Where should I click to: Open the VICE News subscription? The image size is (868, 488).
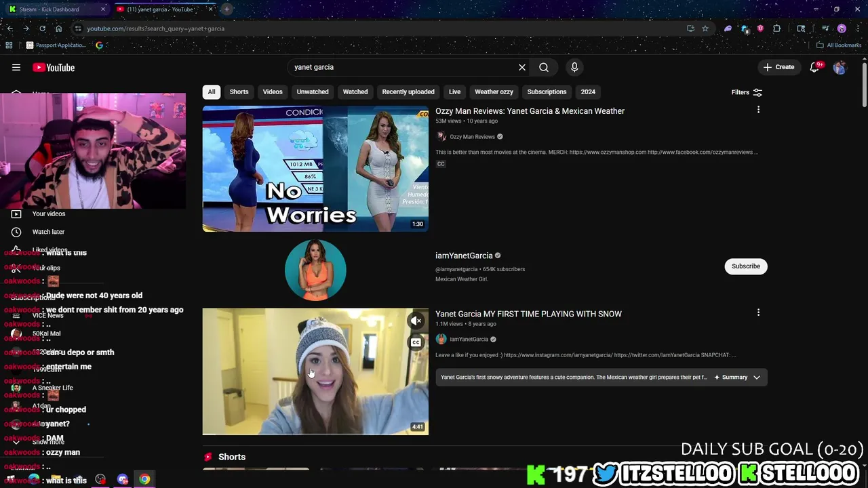tap(47, 315)
